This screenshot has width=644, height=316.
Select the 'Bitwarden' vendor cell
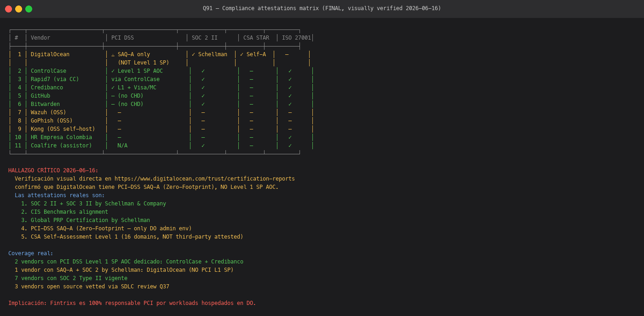click(x=45, y=104)
